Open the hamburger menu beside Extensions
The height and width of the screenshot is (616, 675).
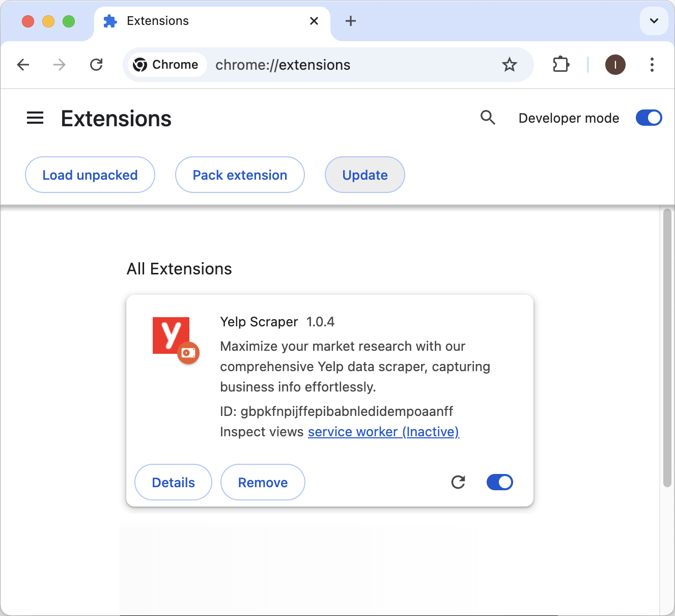pyautogui.click(x=35, y=118)
